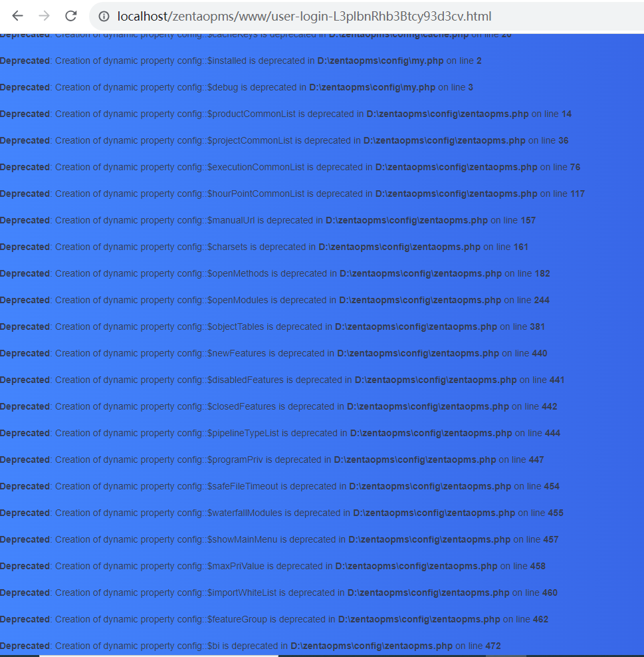Click the $importWhiteList deprecation line

[279, 593]
